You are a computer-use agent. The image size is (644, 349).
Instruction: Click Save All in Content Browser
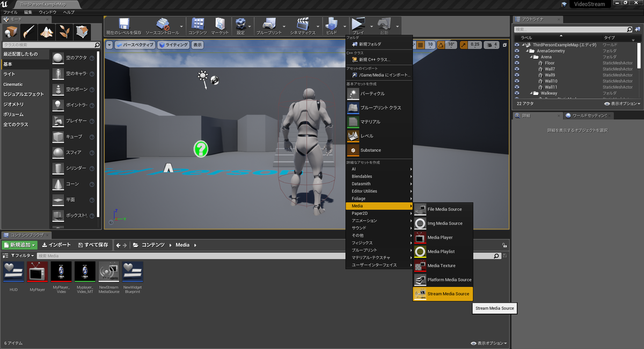(93, 245)
